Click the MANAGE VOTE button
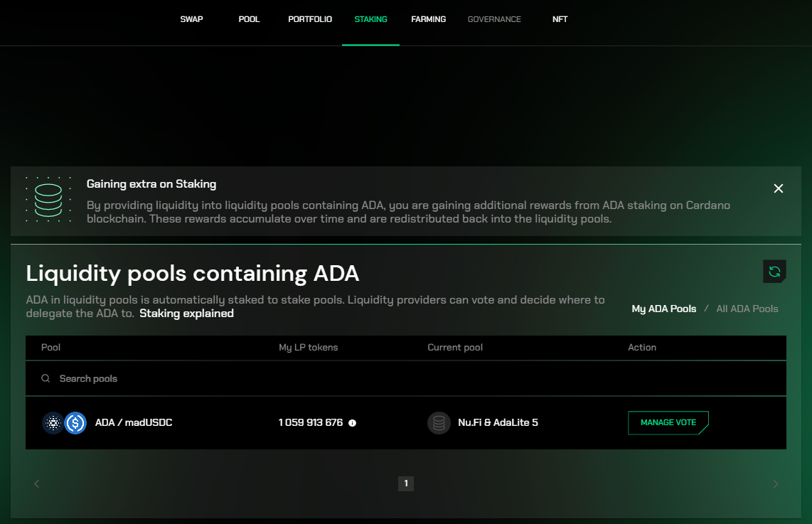The width and height of the screenshot is (812, 524). pyautogui.click(x=668, y=422)
